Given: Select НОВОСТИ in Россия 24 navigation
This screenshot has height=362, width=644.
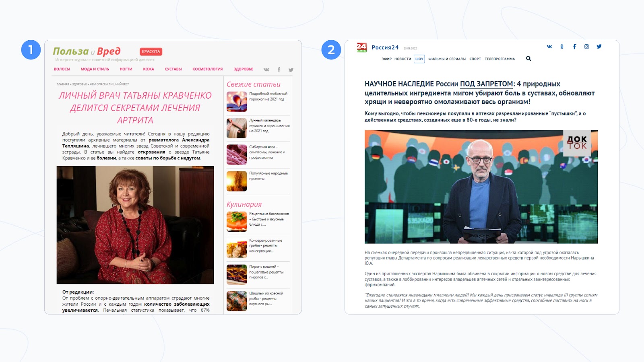Looking at the screenshot, I should (403, 59).
